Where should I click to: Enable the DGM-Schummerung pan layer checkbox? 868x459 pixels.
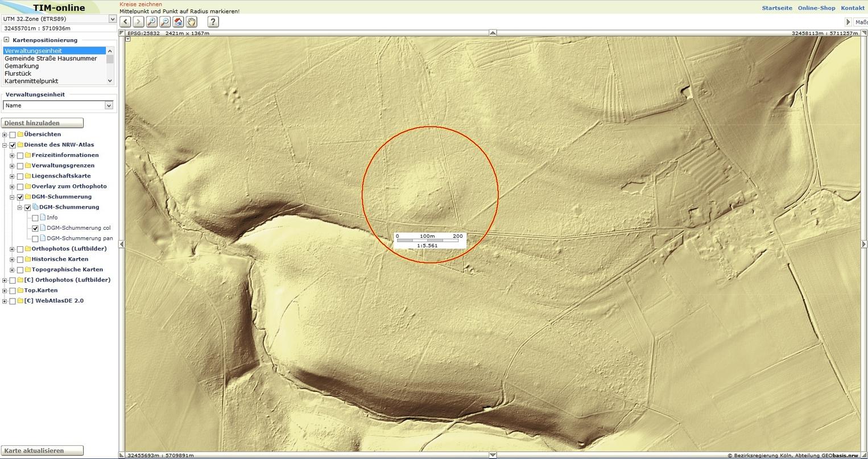[x=35, y=238]
